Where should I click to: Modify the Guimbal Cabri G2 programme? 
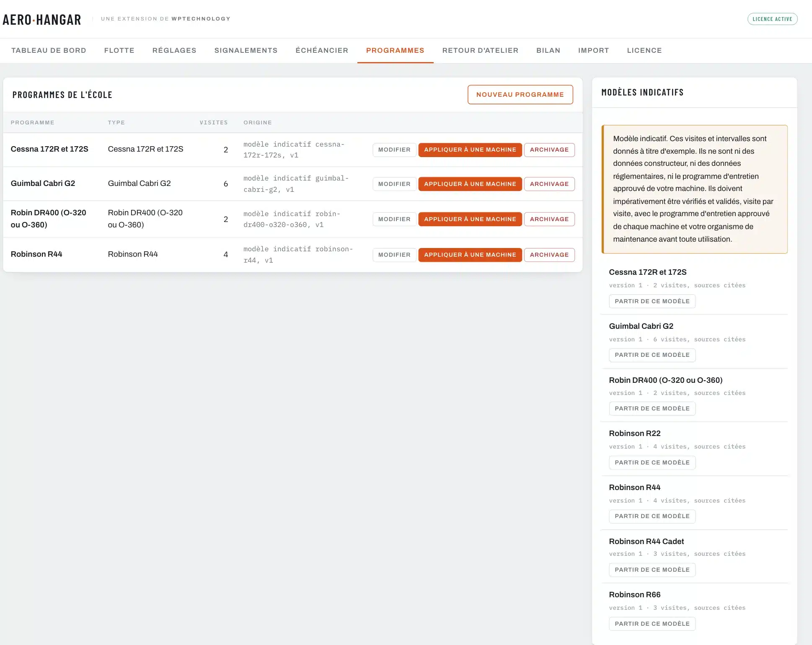click(x=394, y=184)
